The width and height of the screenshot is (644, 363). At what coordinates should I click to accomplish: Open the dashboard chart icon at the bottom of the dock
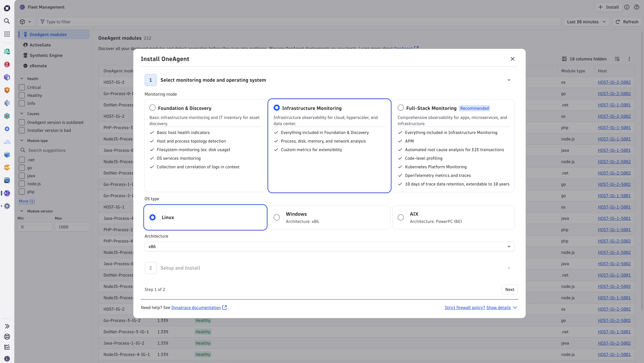(7, 347)
